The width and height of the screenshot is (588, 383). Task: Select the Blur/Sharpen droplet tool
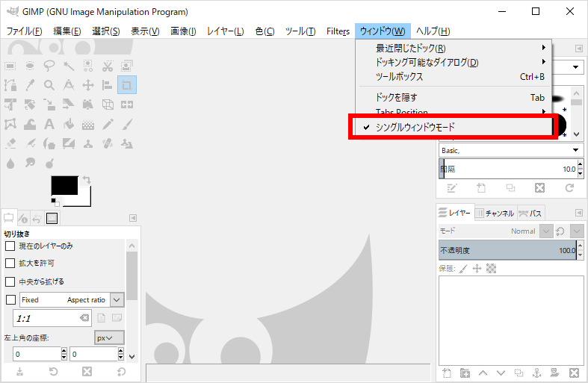(10, 163)
